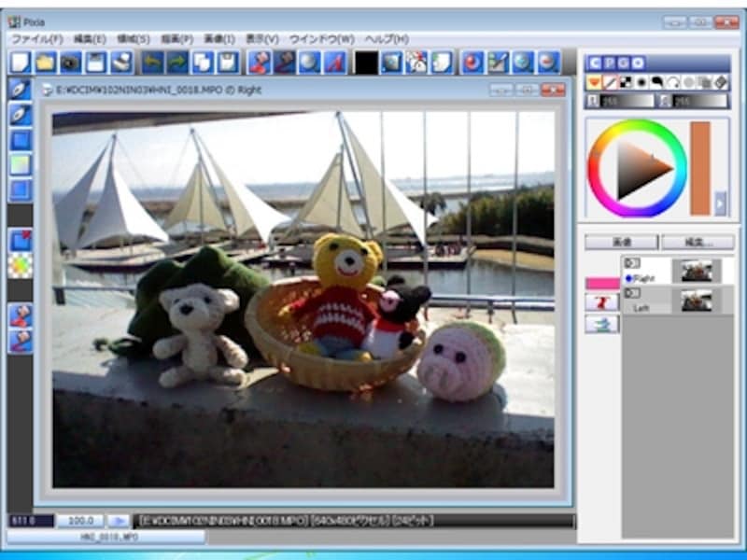Open the 領域(S) menu

point(133,39)
